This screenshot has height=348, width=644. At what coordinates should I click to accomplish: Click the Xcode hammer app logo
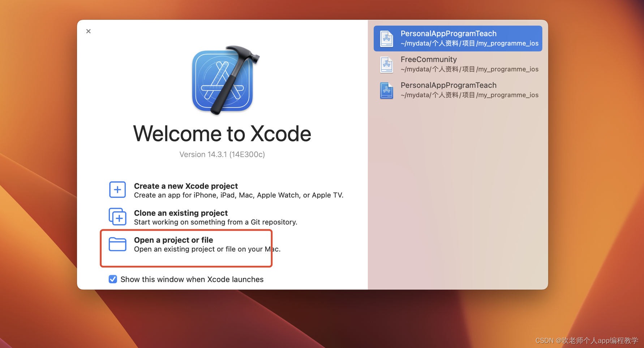pos(226,80)
